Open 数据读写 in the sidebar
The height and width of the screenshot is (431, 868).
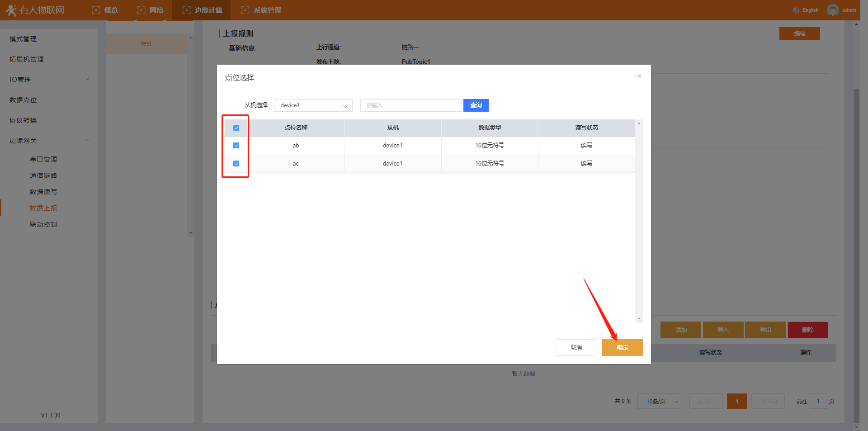click(43, 192)
